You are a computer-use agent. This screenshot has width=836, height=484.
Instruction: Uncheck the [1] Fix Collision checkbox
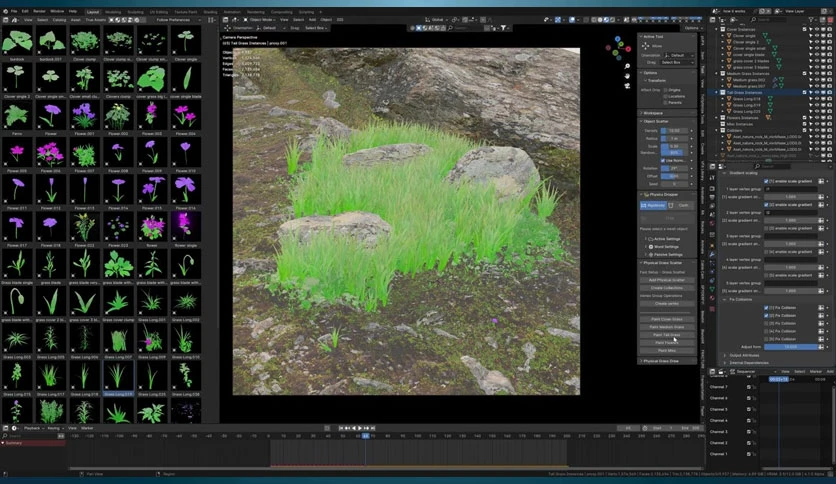(766, 308)
